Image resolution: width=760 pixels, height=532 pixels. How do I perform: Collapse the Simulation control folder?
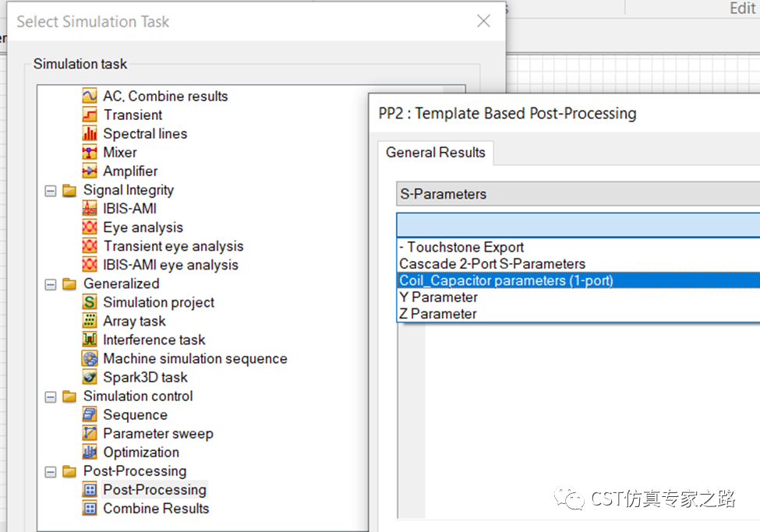click(x=51, y=396)
